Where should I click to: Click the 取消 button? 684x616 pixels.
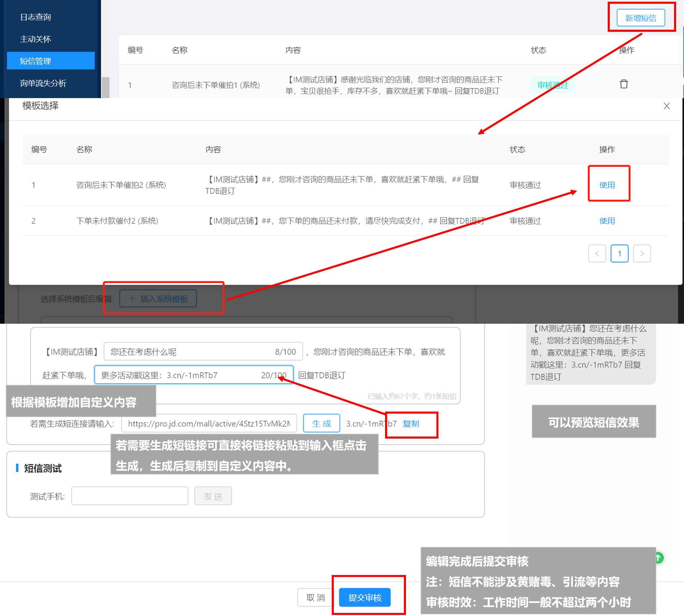click(x=315, y=597)
